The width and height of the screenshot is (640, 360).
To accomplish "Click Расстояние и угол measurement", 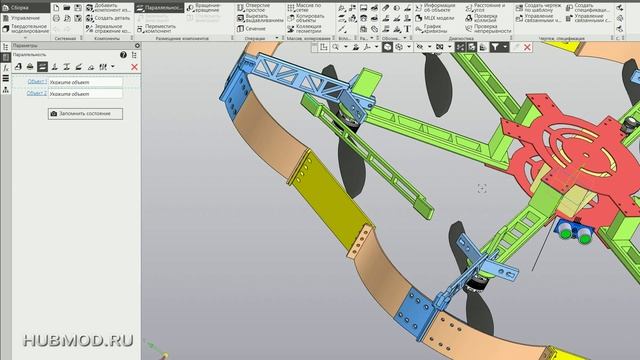I will pos(485,7).
